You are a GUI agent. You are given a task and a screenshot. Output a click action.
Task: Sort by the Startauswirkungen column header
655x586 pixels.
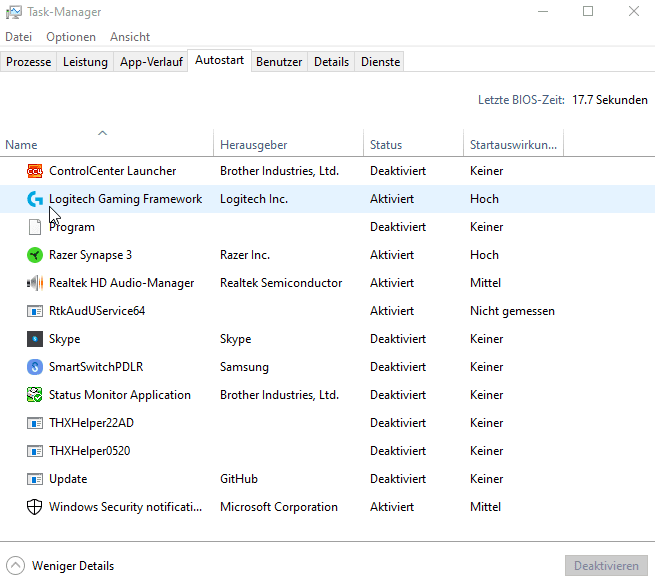click(513, 145)
